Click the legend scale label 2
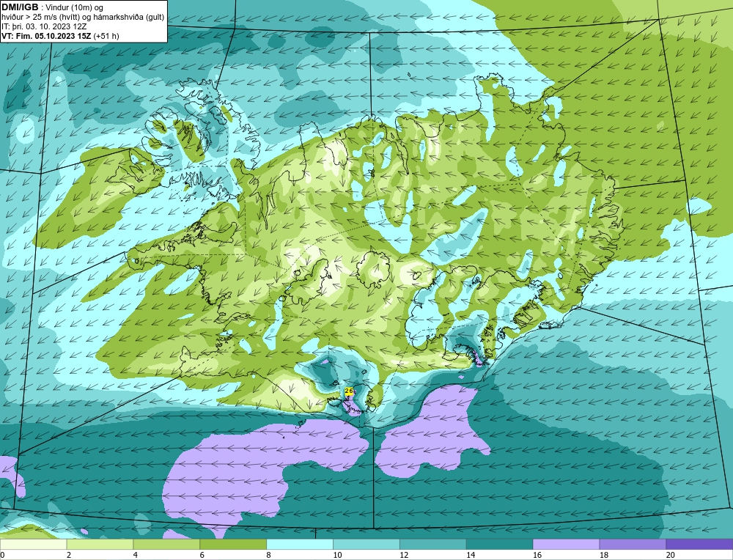The height and width of the screenshot is (560, 733). [x=69, y=555]
